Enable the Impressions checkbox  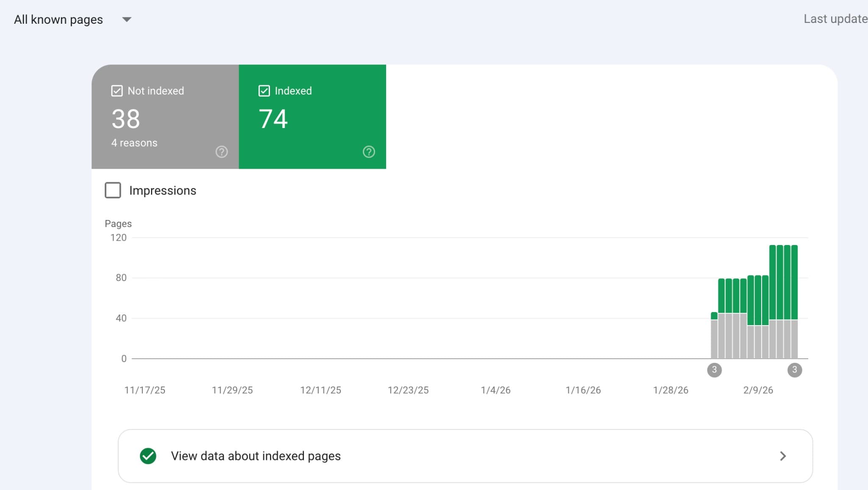(112, 190)
